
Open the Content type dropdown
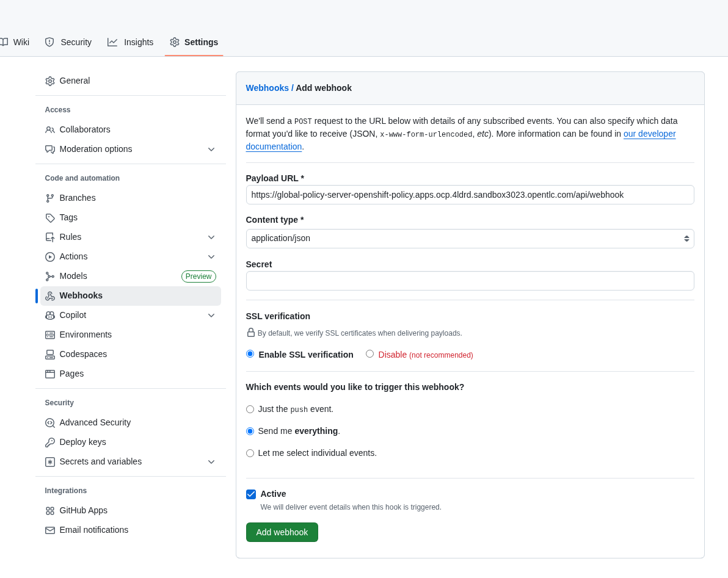click(470, 239)
